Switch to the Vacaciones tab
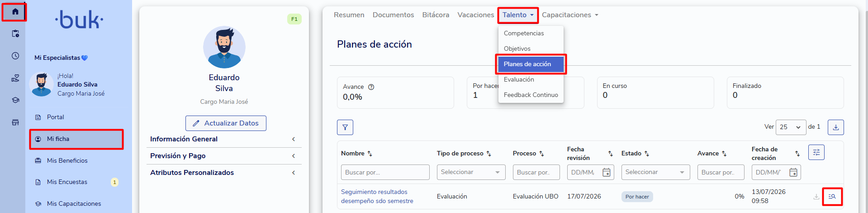868x213 pixels. pos(476,15)
